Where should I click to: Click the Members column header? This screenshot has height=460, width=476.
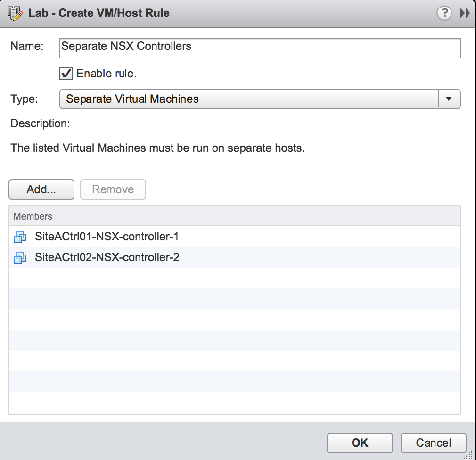[235, 216]
